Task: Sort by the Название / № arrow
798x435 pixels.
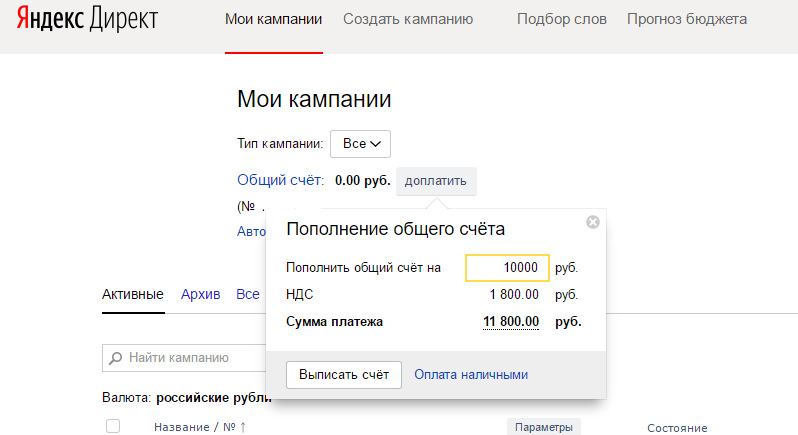Action: coord(243,427)
